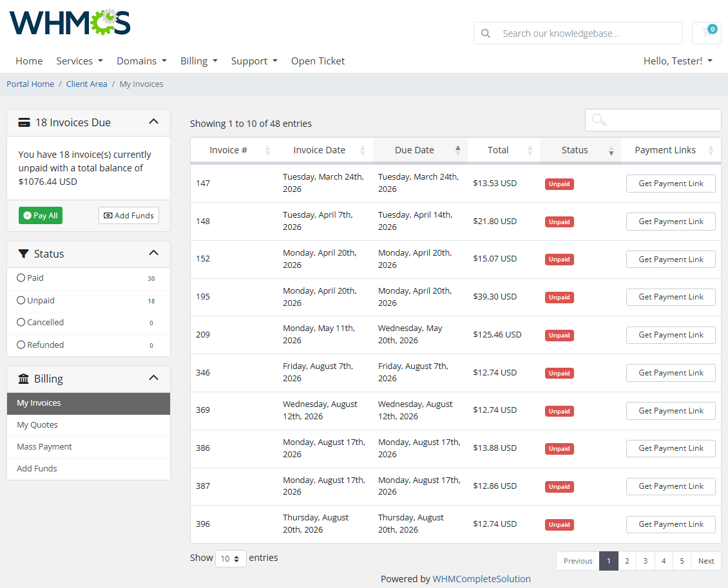728x588 pixels.
Task: Sort by Invoice Date column arrows
Action: [363, 150]
